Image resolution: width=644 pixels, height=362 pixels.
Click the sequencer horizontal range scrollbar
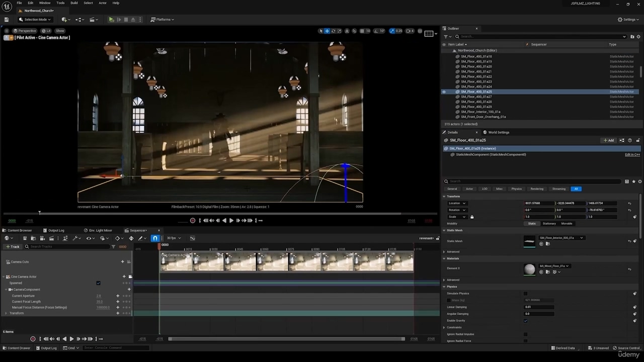pos(287,339)
